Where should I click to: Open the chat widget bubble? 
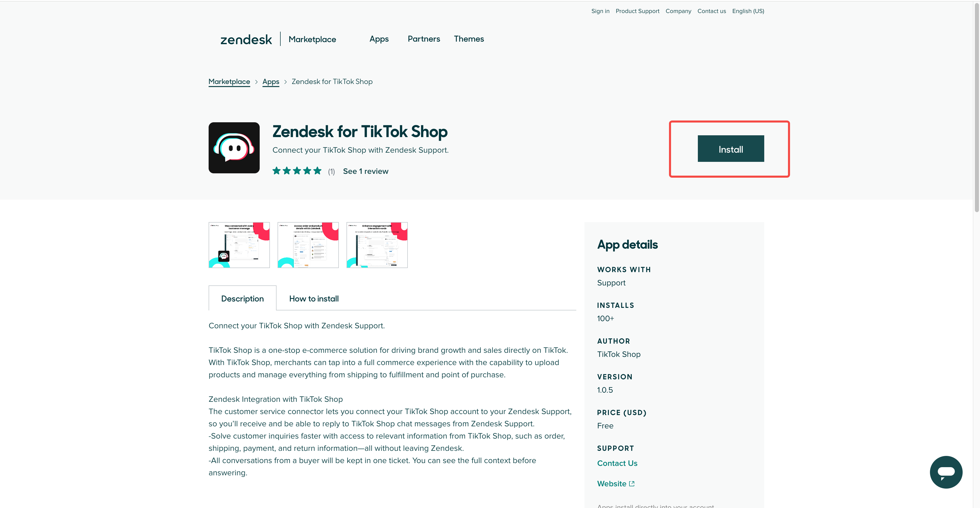pos(946,472)
